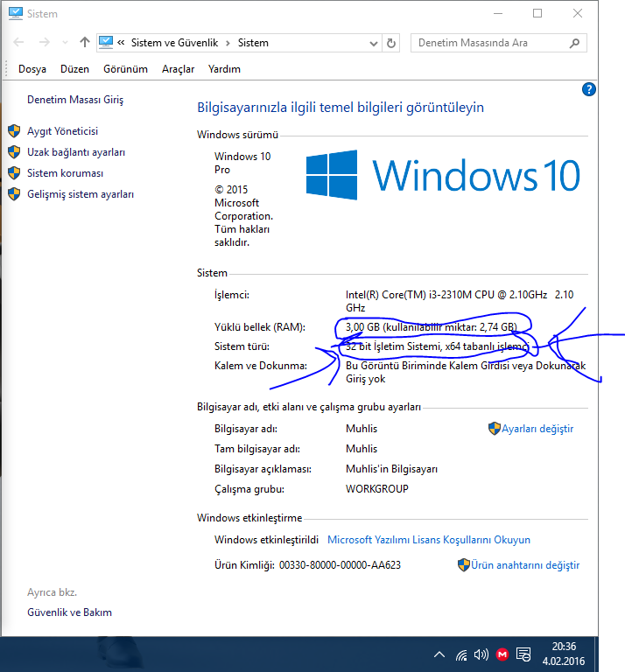Screen dimensions: 625x672
Task: Click product ID 00330-80000-00000-AA623
Action: point(340,565)
